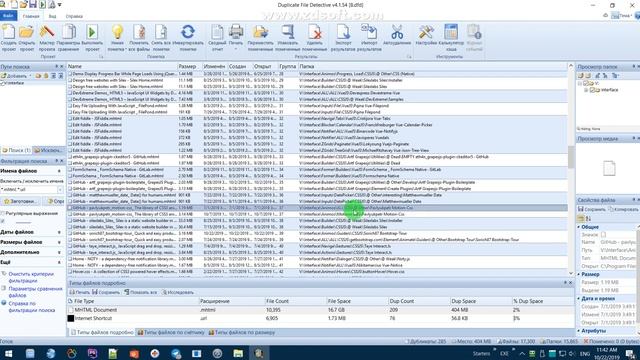Open the Справка ribbon tab
The height and width of the screenshot is (360, 640).
tap(74, 16)
